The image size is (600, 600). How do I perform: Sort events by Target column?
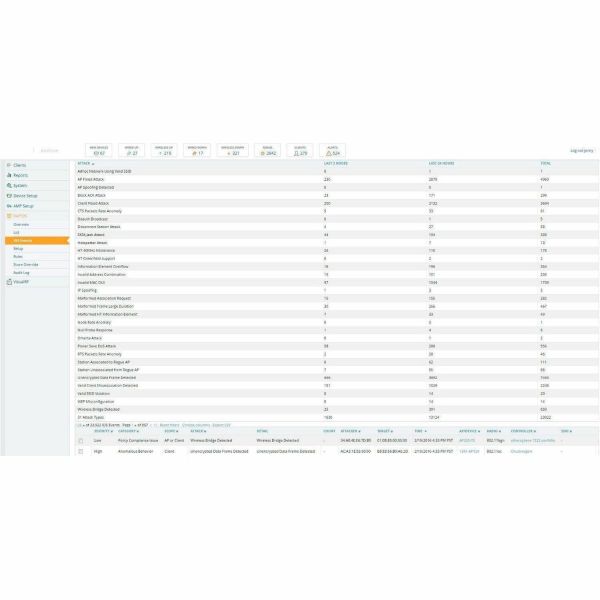point(385,431)
